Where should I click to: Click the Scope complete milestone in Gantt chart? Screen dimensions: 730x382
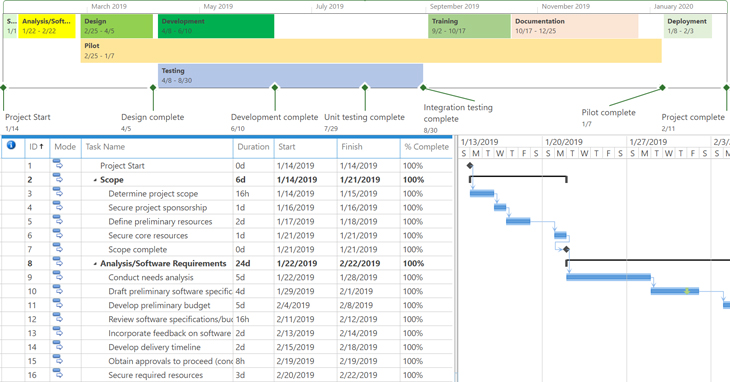click(566, 249)
